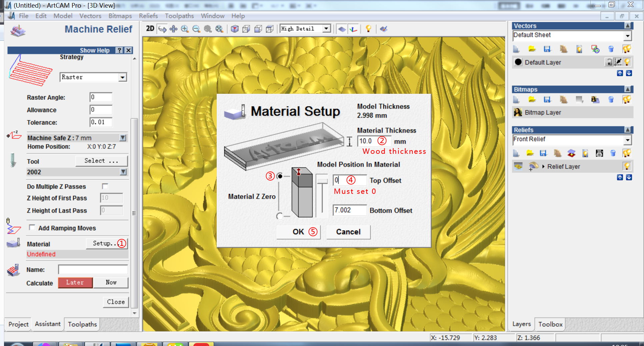Screen dimensions: 644x346
Task: Open the Raster strategy dropdown
Action: [x=123, y=77]
